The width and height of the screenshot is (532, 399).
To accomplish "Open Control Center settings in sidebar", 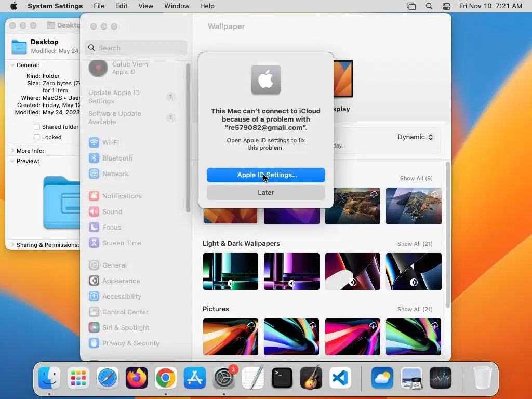I will 118,312.
